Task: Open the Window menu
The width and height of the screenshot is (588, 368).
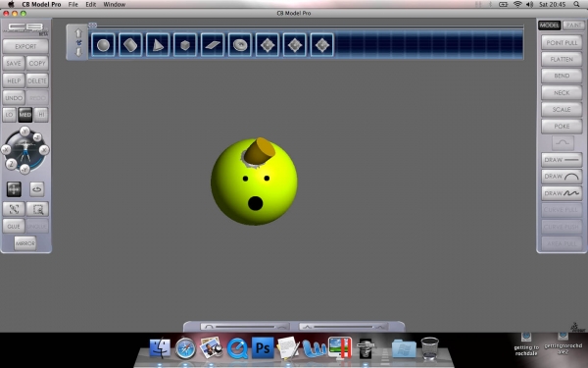Action: point(114,5)
